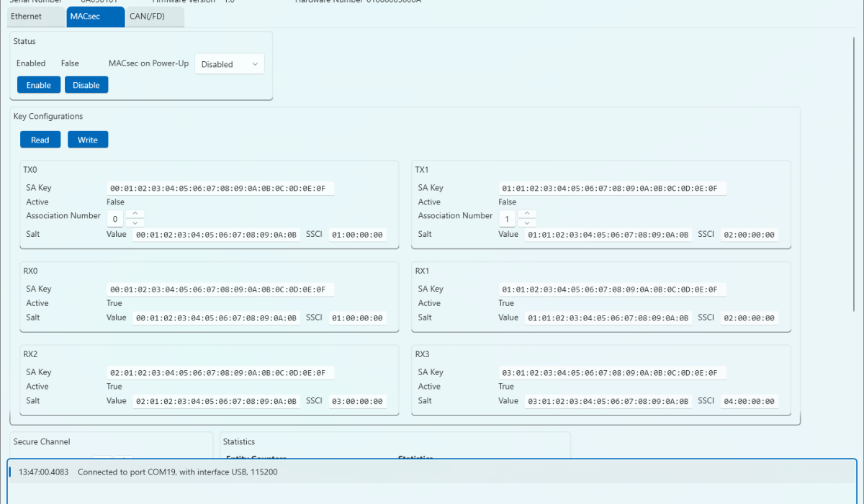
Task: Select the COM19 connection log entry
Action: (176, 472)
